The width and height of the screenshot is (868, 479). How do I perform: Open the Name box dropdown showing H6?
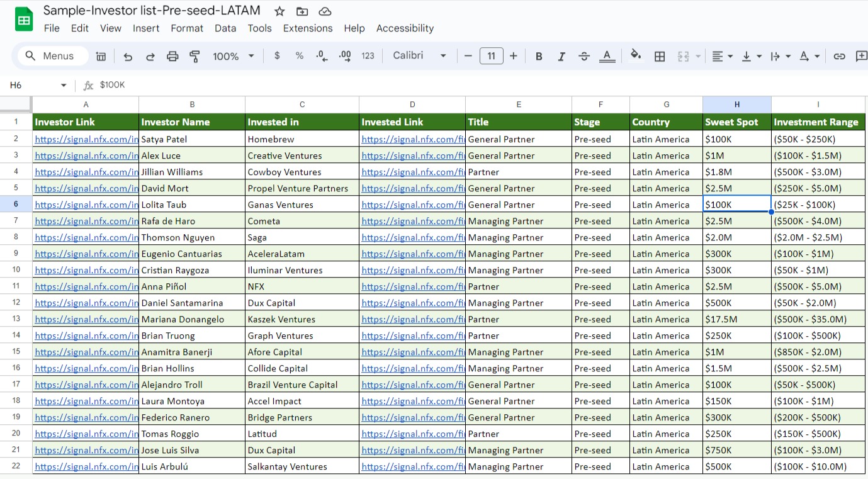[x=64, y=86]
